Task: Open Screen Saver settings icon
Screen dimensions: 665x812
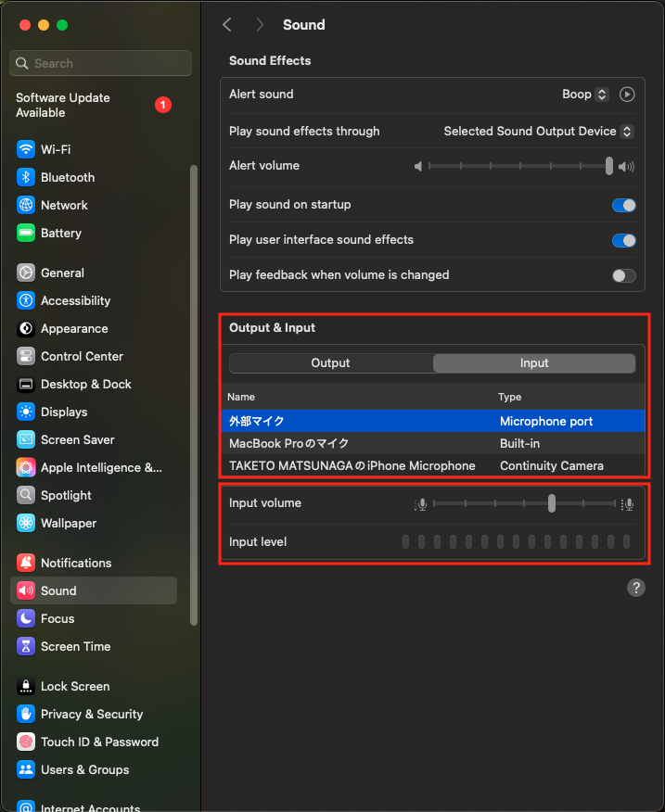Action: point(26,439)
